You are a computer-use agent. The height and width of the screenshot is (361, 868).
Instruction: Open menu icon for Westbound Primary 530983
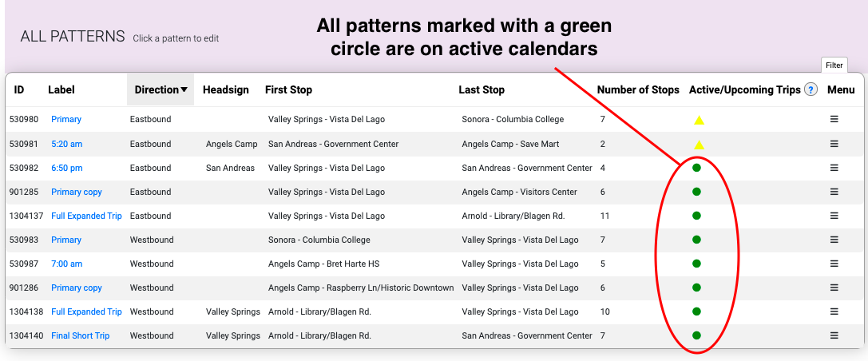pyautogui.click(x=834, y=240)
